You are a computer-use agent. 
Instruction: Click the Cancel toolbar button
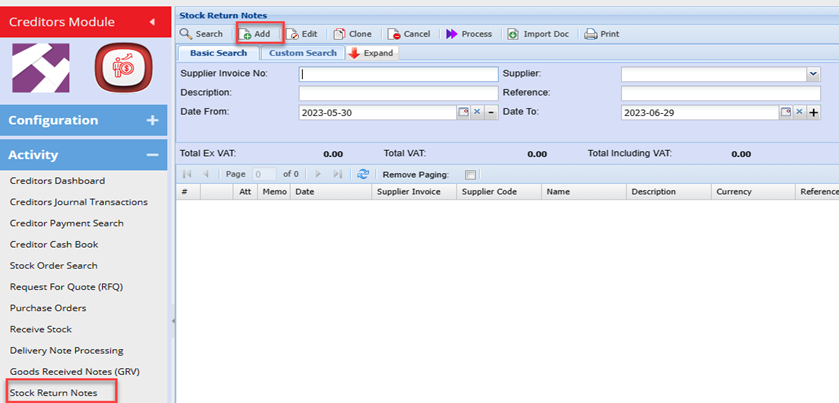(409, 34)
